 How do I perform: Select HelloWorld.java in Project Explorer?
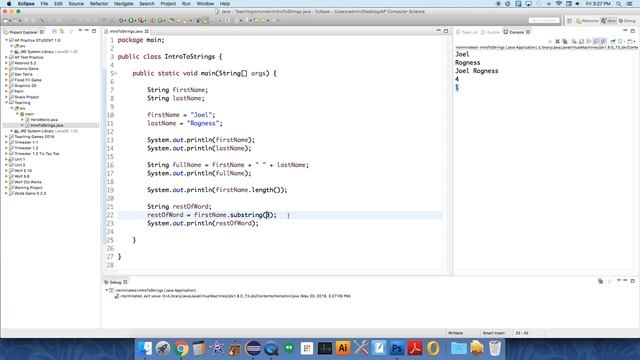[x=44, y=120]
